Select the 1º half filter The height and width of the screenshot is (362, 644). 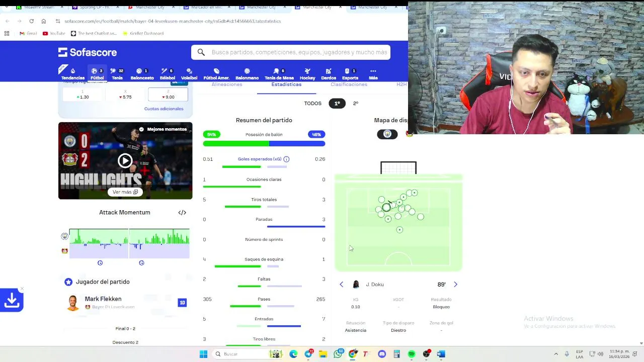tap(337, 104)
